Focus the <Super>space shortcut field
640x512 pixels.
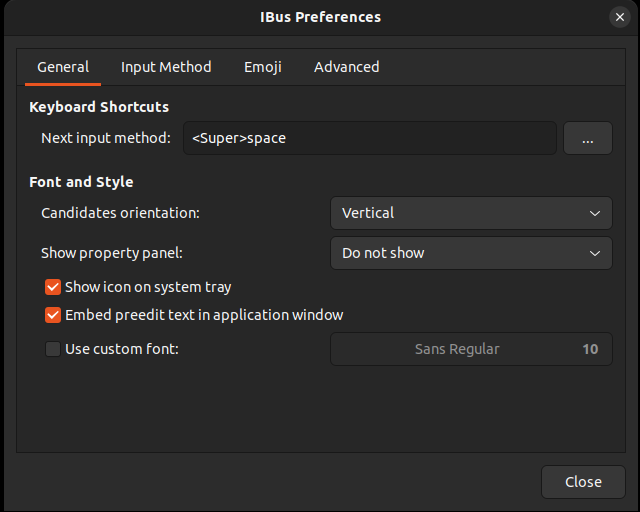tap(369, 138)
